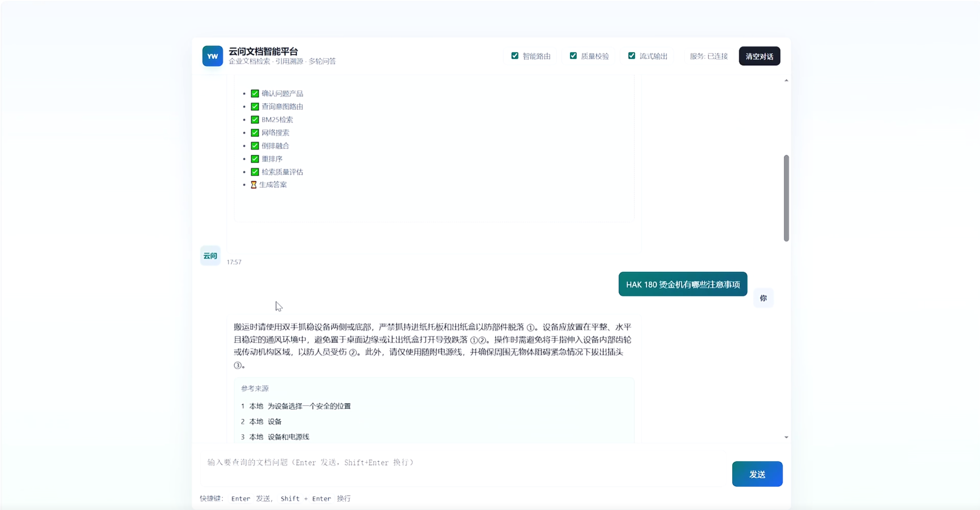This screenshot has width=980, height=510.
Task: Click the answer paragraph starting 搬运时请使用双手
Action: click(433, 346)
